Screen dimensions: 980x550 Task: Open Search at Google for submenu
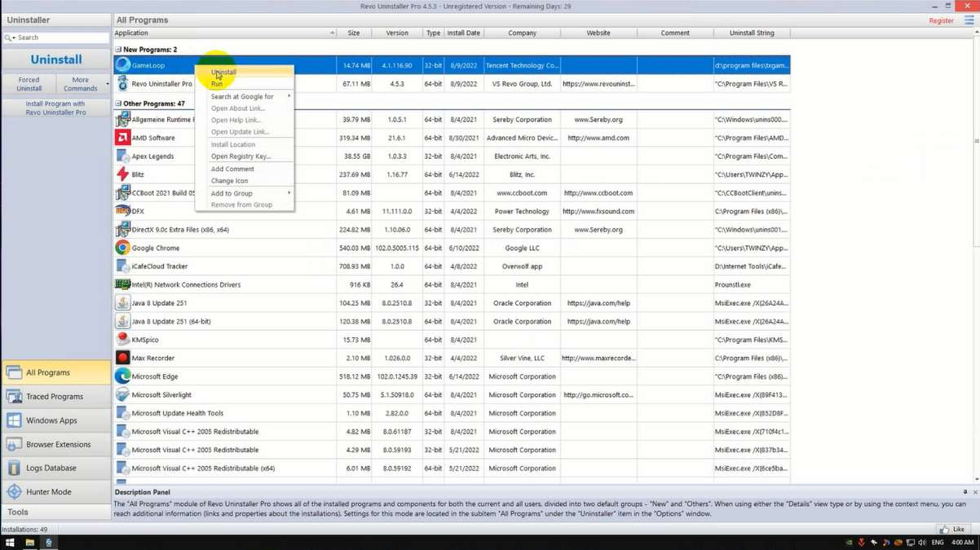click(x=243, y=97)
